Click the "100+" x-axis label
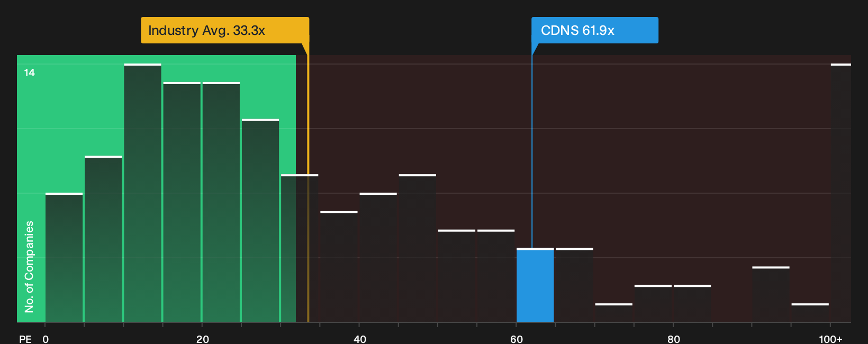The width and height of the screenshot is (868, 344). click(x=830, y=339)
